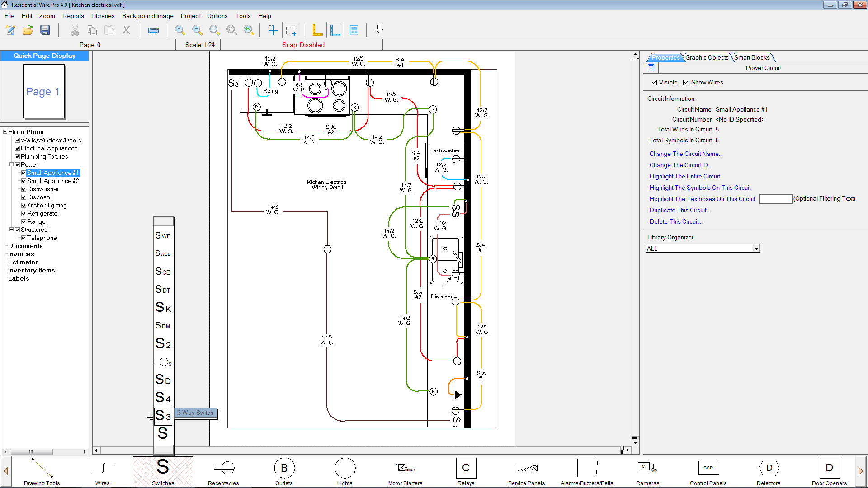Select the Invoices tree item
The width and height of the screenshot is (868, 488).
[x=21, y=254]
